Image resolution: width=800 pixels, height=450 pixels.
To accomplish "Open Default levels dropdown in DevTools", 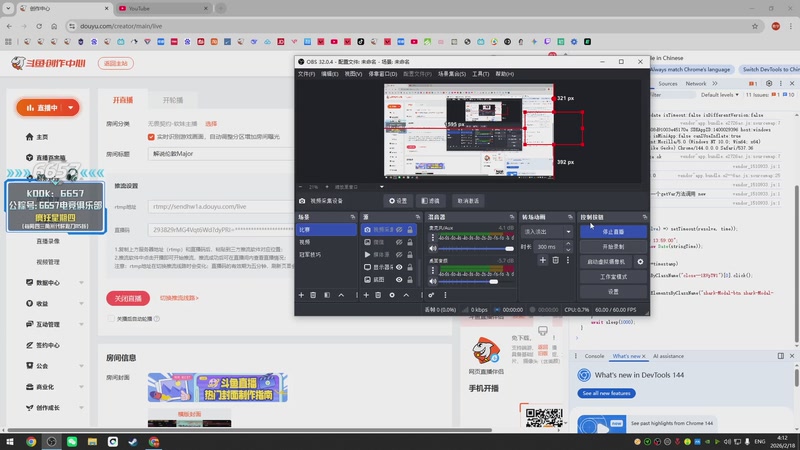I will (x=719, y=95).
